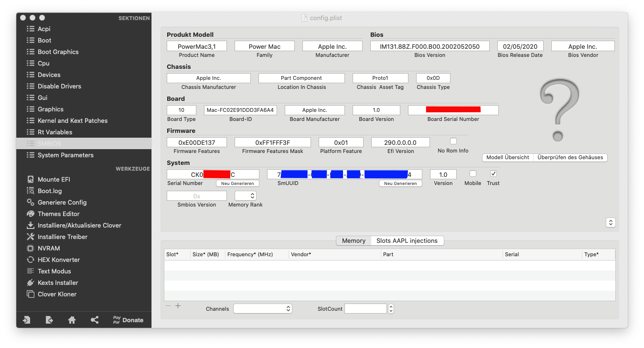Image resolution: width=644 pixels, height=348 pixels.
Task: Click the export configuration icon in bottom bar
Action: [x=49, y=320]
